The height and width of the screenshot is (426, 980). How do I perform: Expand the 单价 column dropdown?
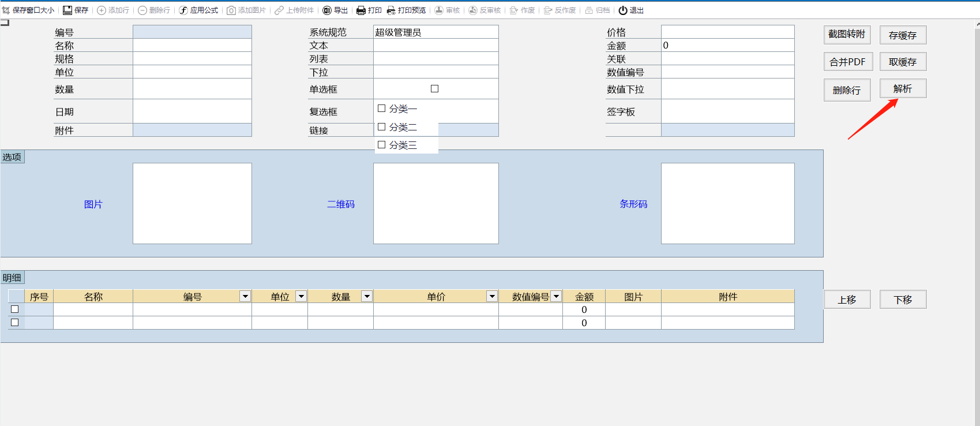[x=492, y=297]
